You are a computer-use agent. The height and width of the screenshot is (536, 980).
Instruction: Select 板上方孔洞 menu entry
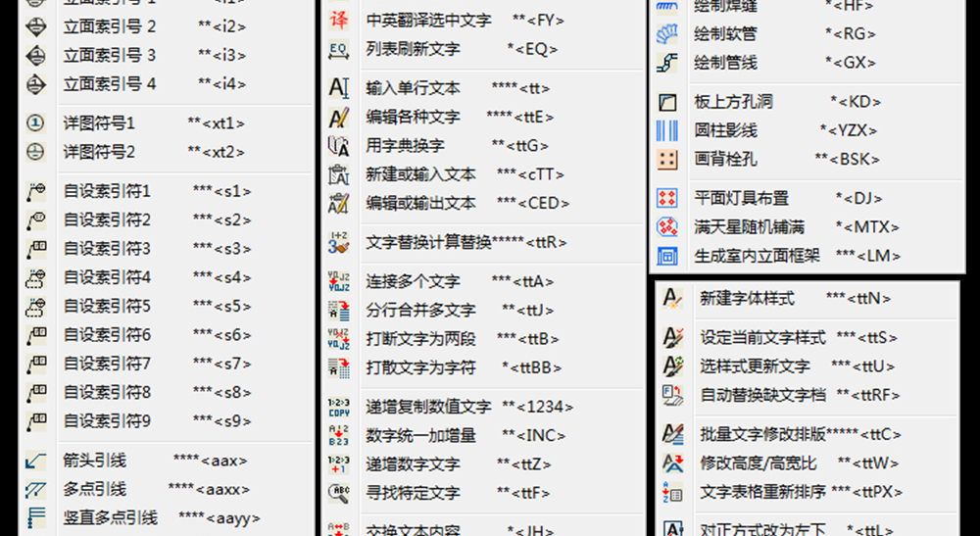pos(733,101)
